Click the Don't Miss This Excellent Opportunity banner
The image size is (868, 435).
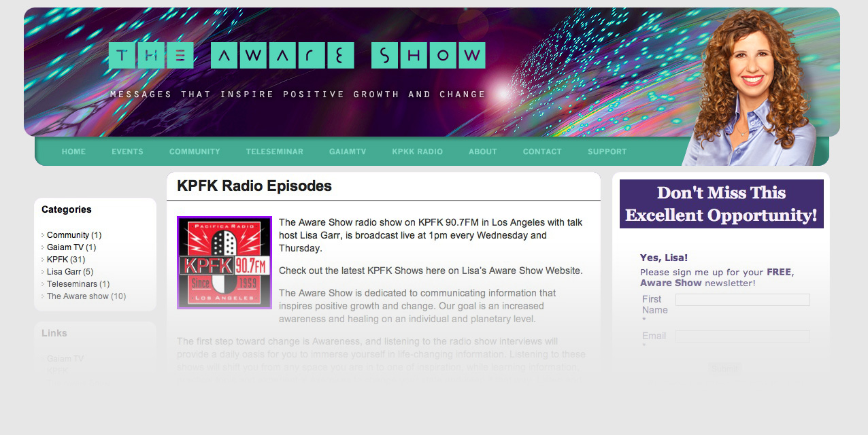722,204
